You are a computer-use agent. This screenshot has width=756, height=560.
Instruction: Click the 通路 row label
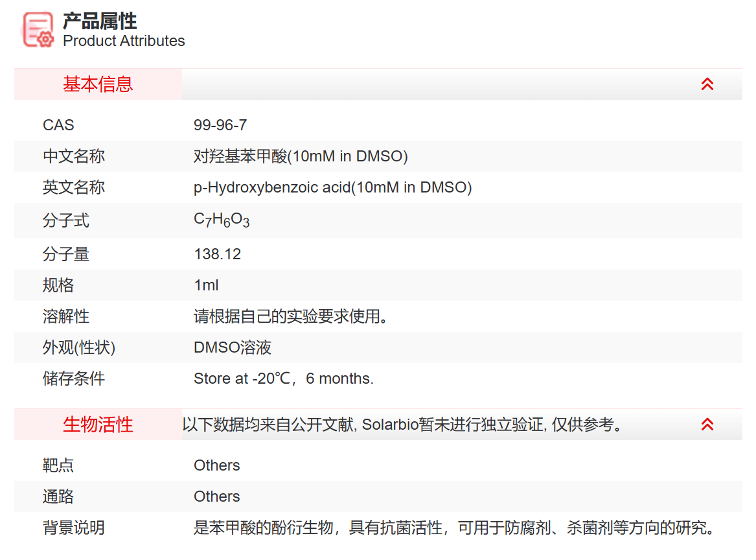click(58, 496)
